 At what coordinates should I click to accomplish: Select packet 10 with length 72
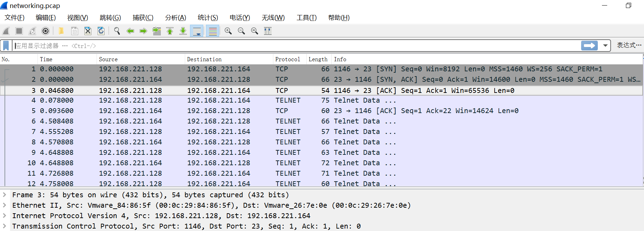[x=321, y=163]
